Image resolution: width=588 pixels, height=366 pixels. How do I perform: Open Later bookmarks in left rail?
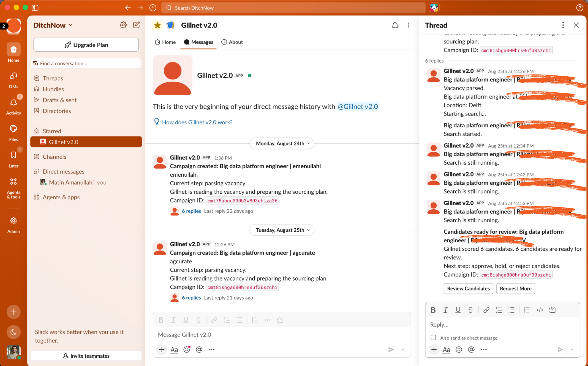[x=13, y=159]
